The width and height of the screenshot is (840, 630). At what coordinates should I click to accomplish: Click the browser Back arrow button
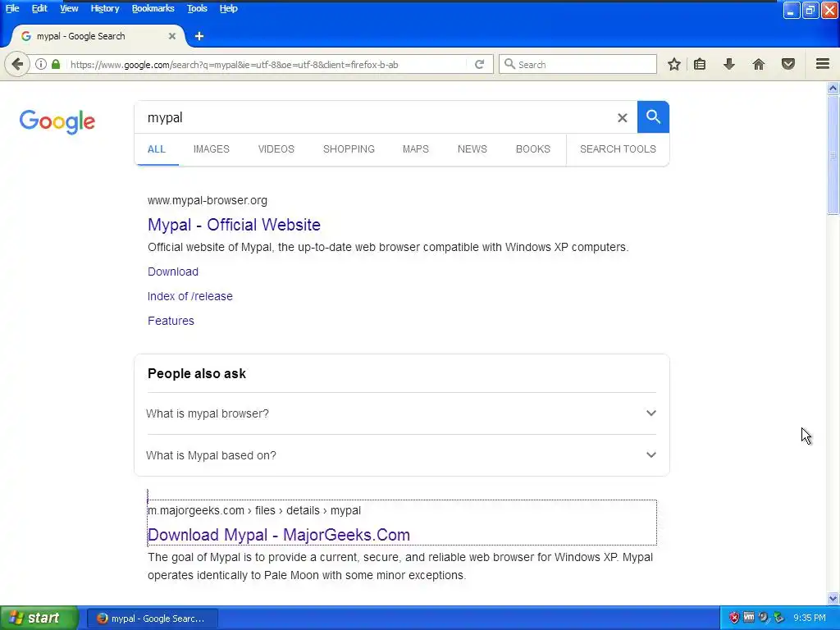(x=17, y=64)
